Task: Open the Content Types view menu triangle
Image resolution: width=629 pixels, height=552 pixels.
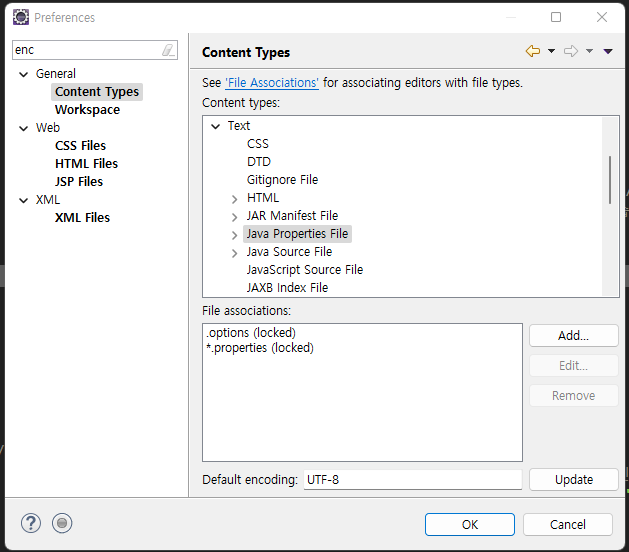Action: (608, 51)
